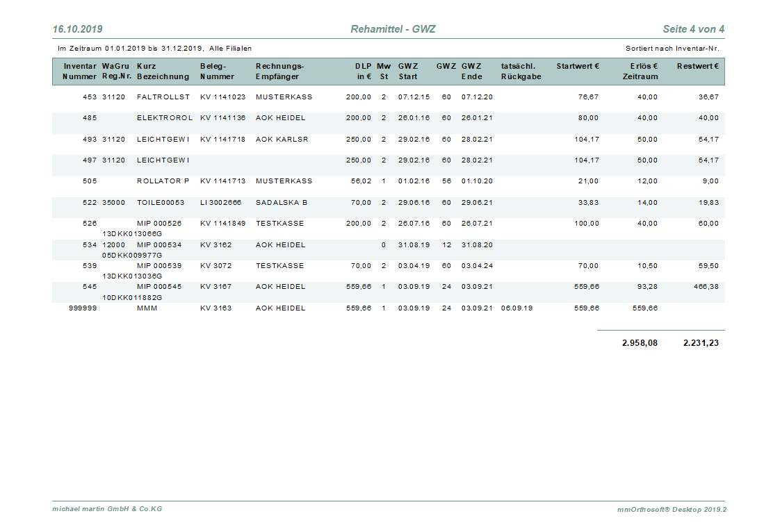Select the Rechnungs-Empfänger column header

pos(279,72)
